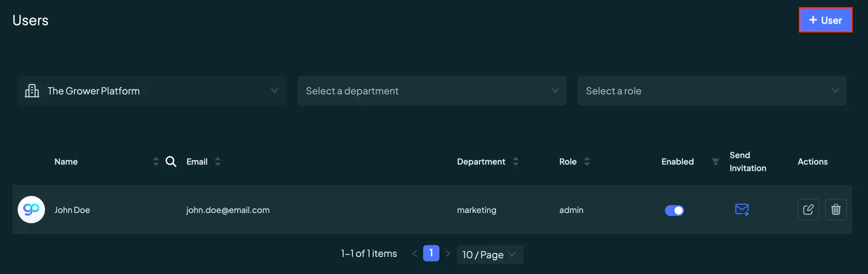The image size is (868, 274).
Task: Open the Select a department dropdown
Action: point(432,91)
